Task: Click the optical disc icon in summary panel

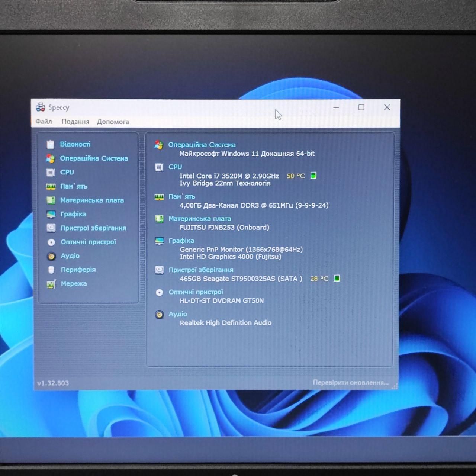Action: pos(160,292)
